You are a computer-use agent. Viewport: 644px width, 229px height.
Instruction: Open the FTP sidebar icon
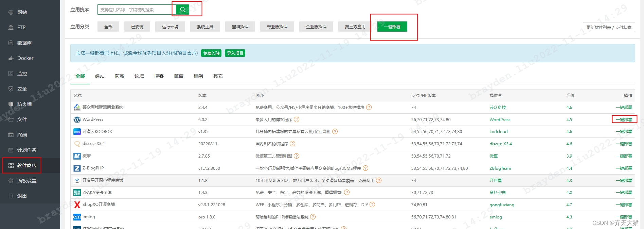[11, 28]
